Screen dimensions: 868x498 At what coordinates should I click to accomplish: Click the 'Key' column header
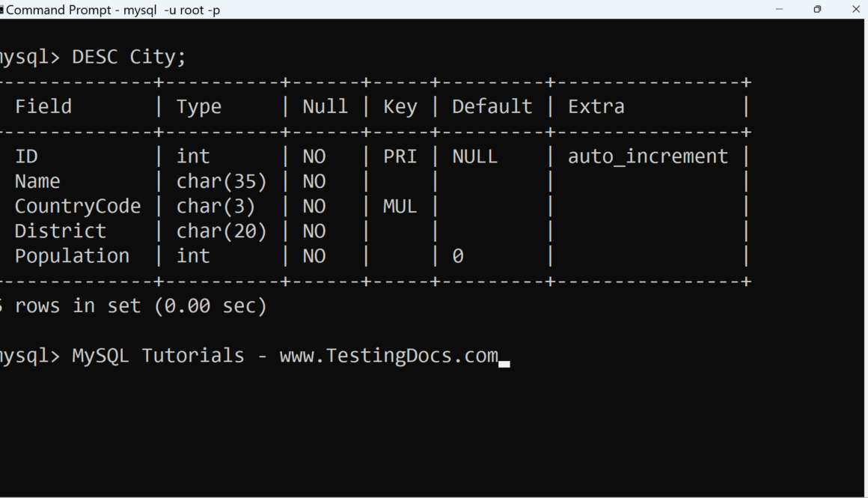[400, 106]
